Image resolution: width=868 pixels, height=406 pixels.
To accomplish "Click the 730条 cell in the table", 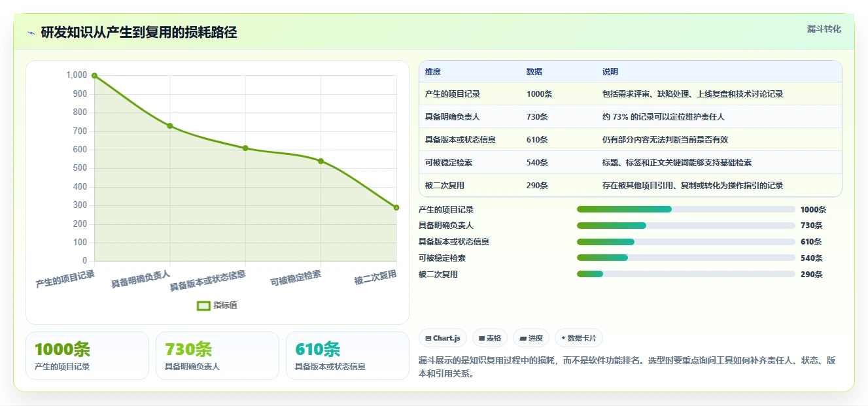I will click(537, 117).
